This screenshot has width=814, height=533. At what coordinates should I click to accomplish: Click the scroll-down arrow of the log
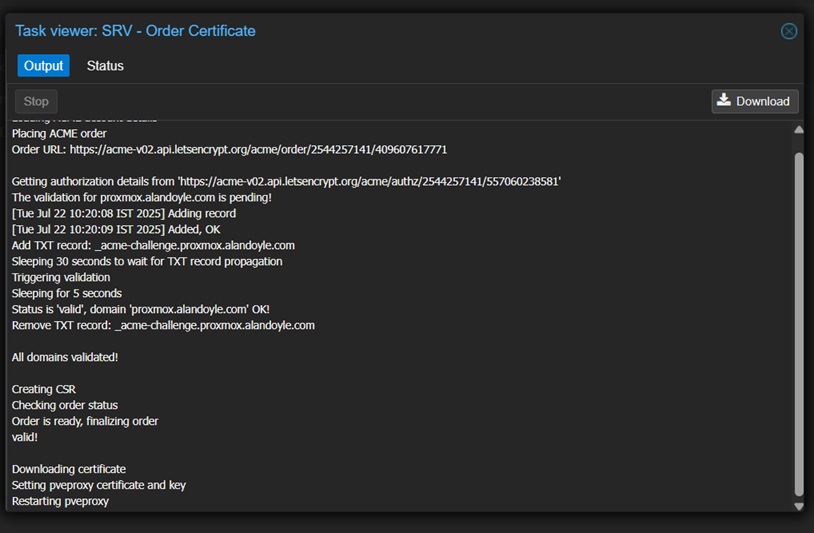798,506
